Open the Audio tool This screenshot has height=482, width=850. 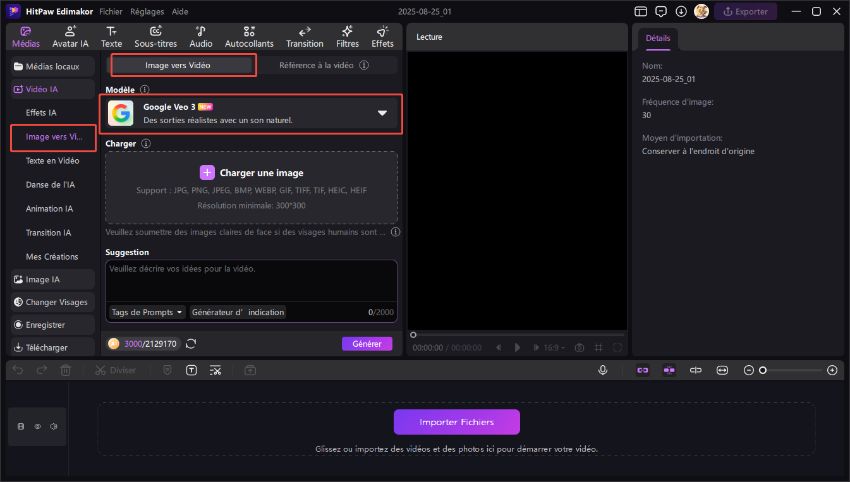(201, 37)
